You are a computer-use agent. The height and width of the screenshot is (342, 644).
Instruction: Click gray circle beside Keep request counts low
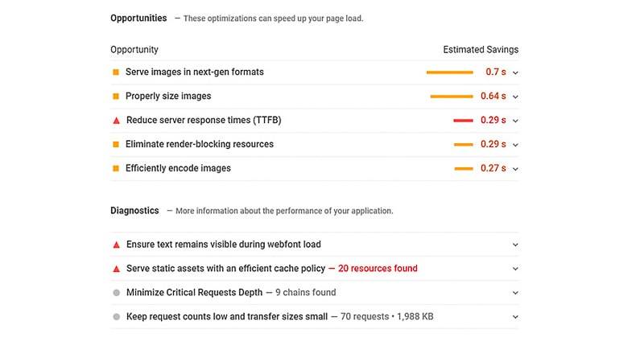pos(117,317)
